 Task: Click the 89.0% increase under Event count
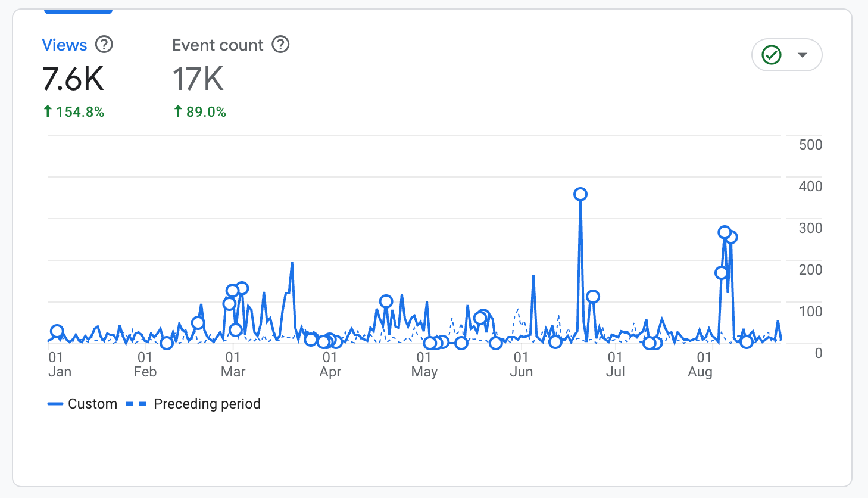(200, 112)
